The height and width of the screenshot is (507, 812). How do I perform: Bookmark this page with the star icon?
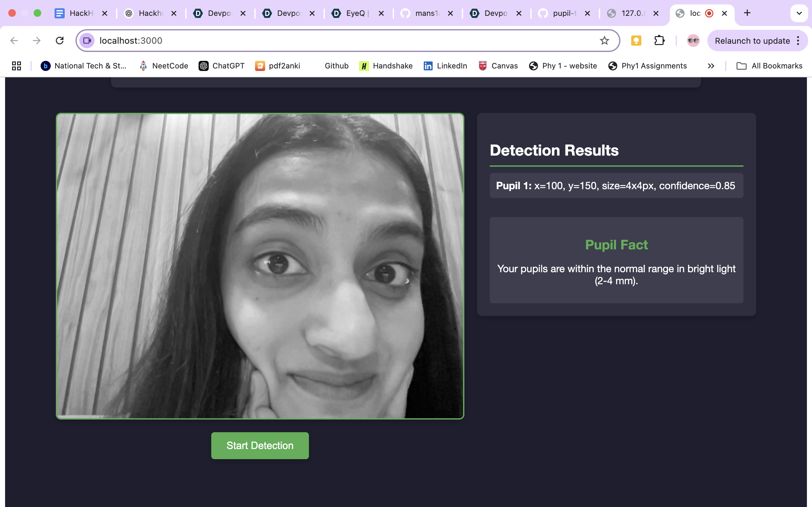[604, 41]
